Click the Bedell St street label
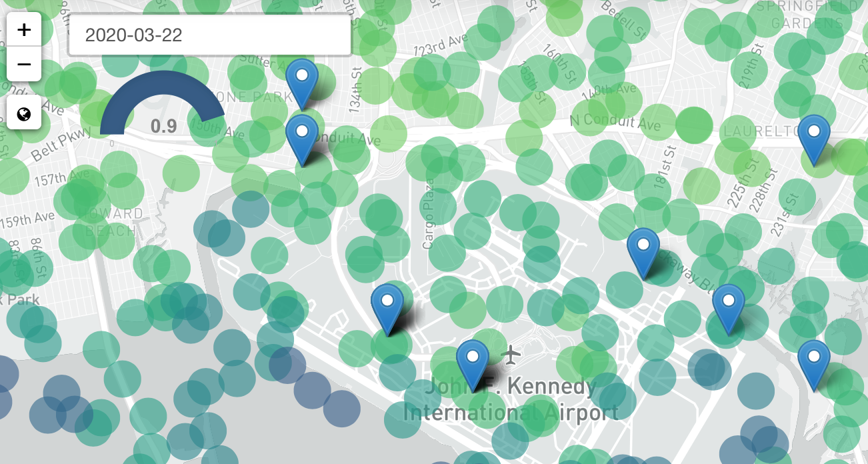 625,19
